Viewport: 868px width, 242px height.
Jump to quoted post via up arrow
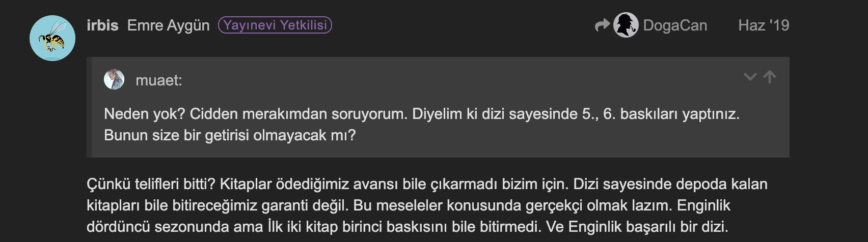pyautogui.click(x=770, y=77)
